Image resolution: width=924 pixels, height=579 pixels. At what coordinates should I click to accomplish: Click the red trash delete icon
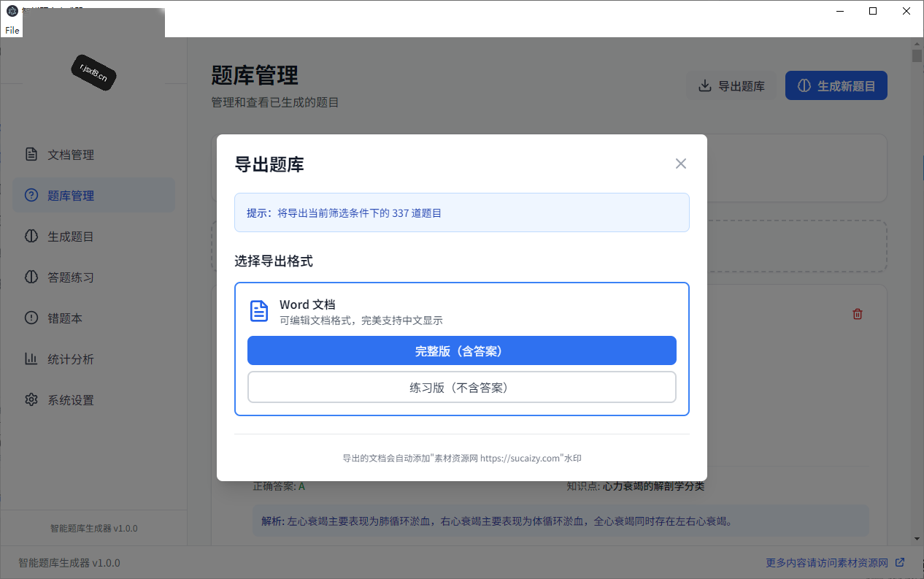pyautogui.click(x=858, y=314)
